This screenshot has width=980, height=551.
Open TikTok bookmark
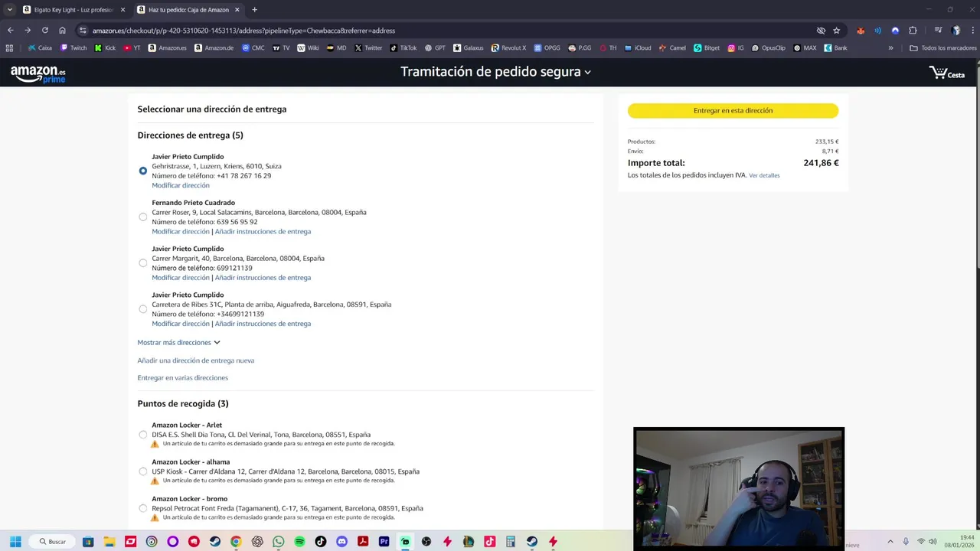click(403, 47)
